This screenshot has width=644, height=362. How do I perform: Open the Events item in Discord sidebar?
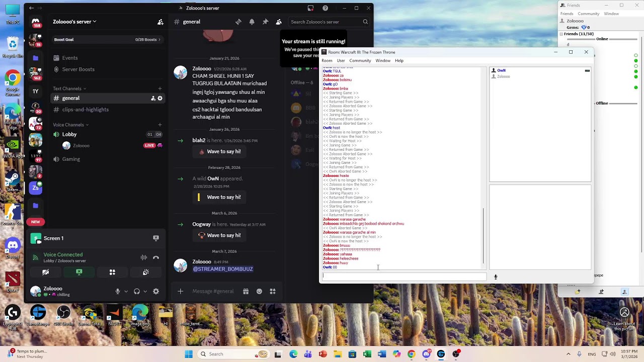(x=70, y=58)
